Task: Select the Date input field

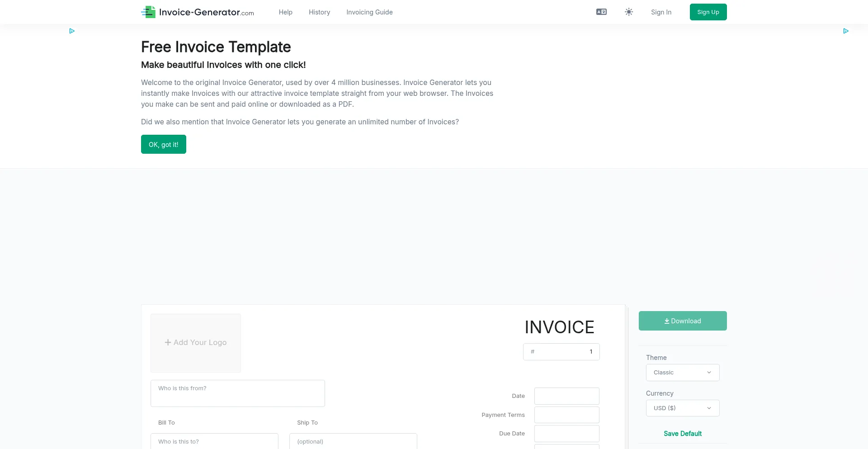Action: 566,396
